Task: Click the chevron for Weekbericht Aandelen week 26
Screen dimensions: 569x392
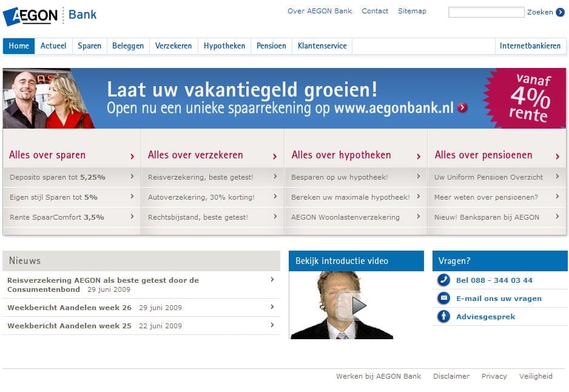Action: [272, 306]
